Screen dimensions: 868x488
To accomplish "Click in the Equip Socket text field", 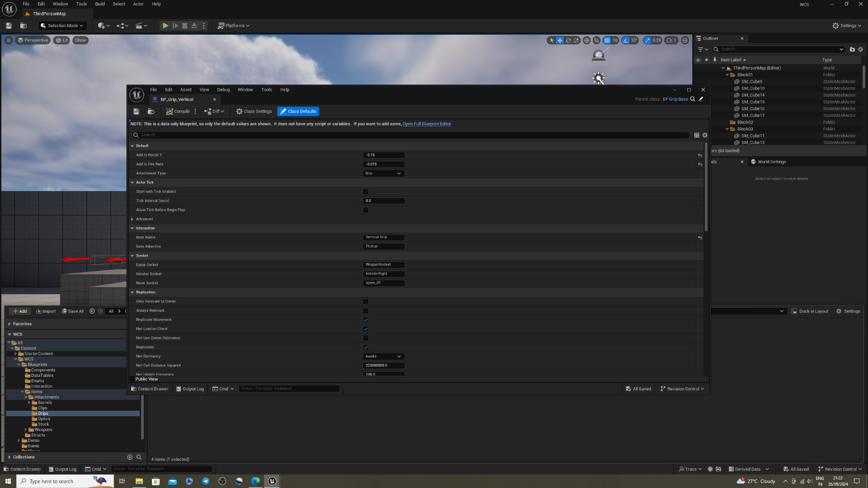I will coord(383,265).
